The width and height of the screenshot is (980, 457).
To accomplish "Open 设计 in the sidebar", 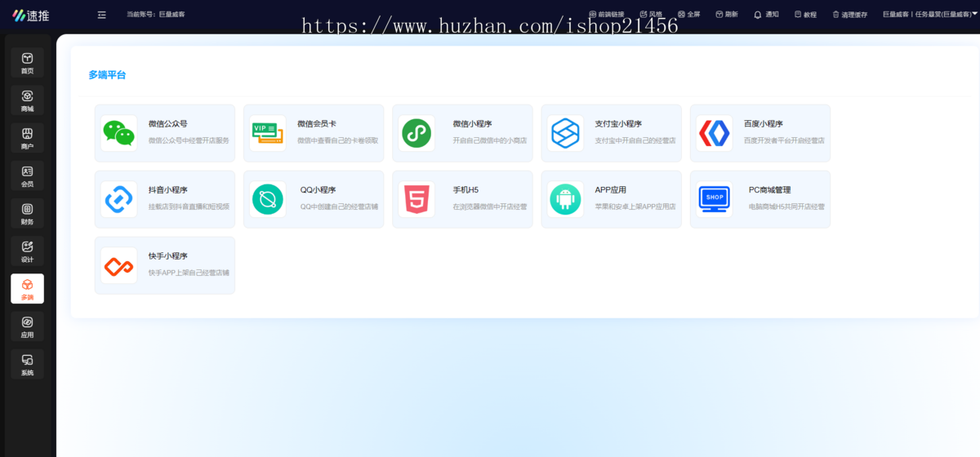I will pyautogui.click(x=27, y=251).
